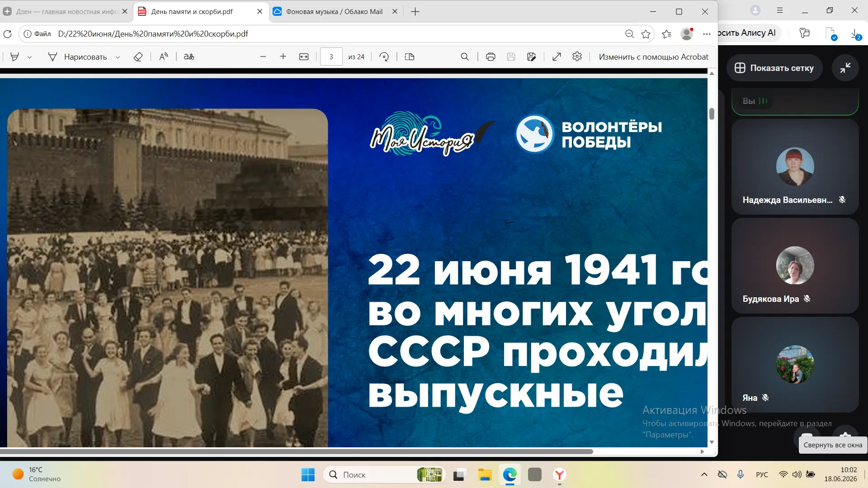Image resolution: width=868 pixels, height=488 pixels.
Task: Show hidden system tray icons
Action: pos(704,474)
